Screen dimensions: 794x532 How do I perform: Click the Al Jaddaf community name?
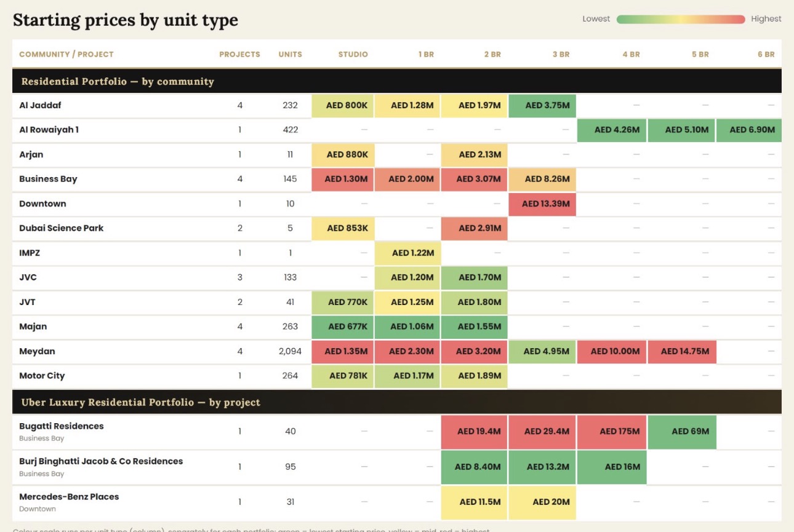tap(40, 105)
